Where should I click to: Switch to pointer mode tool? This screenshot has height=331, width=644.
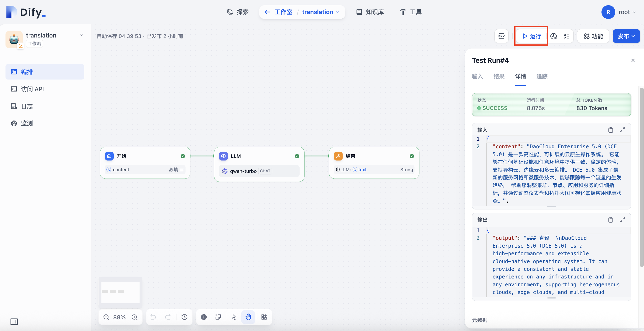click(234, 317)
